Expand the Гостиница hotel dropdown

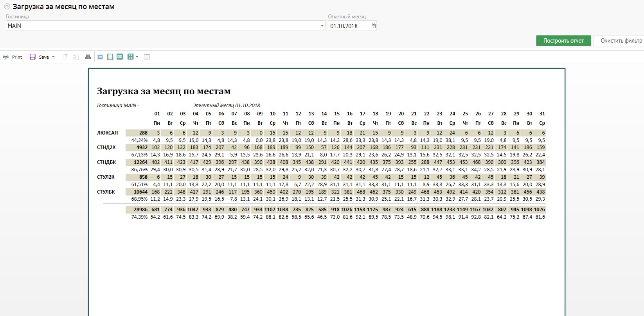(x=322, y=26)
